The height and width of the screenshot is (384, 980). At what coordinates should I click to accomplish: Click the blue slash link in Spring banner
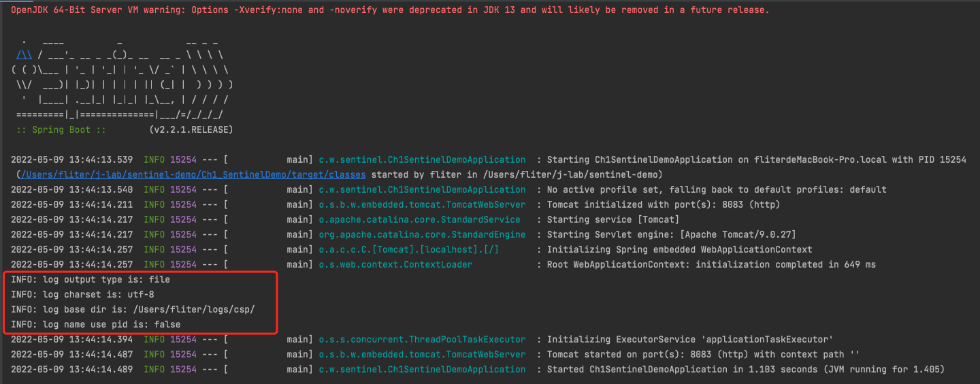tap(24, 55)
